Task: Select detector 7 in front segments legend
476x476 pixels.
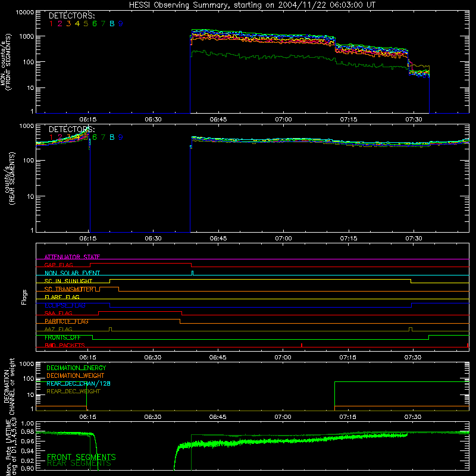Action: [103, 24]
